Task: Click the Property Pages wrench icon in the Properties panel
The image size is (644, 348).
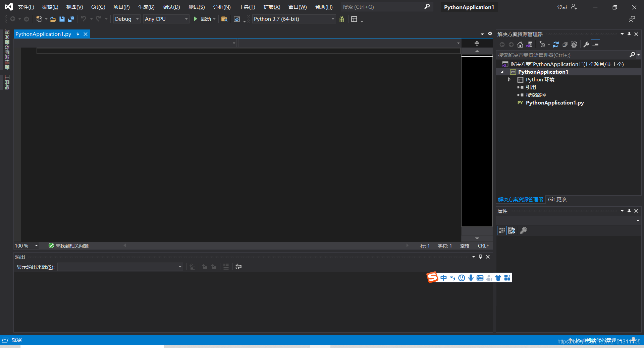Action: pyautogui.click(x=523, y=230)
